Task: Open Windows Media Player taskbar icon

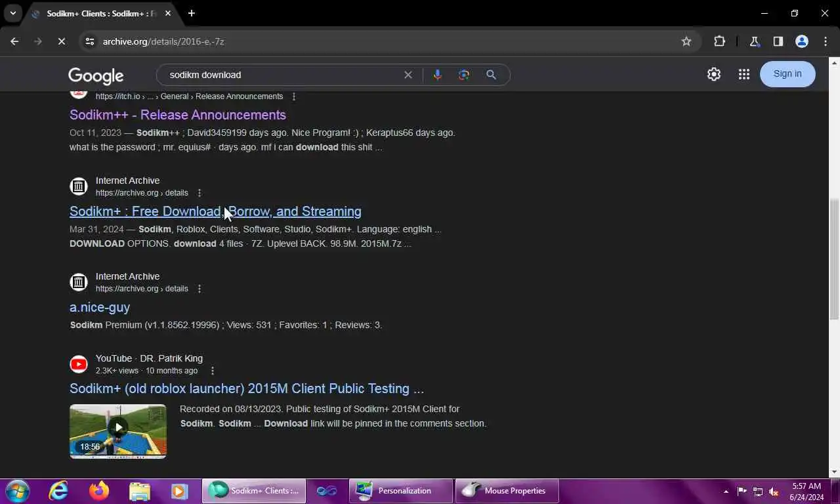Action: (x=179, y=491)
